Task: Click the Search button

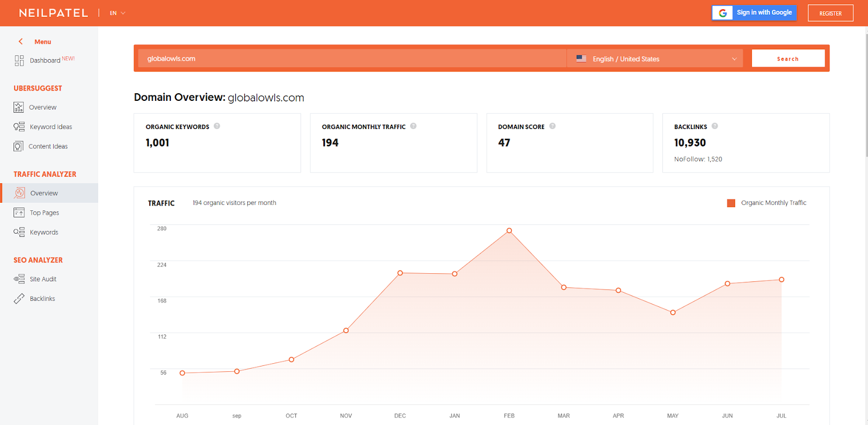Action: (x=788, y=59)
